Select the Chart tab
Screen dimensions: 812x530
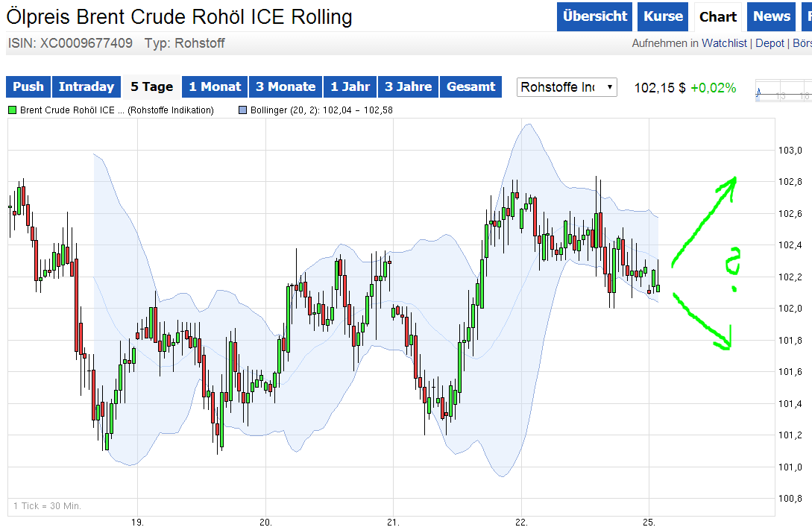pyautogui.click(x=718, y=16)
